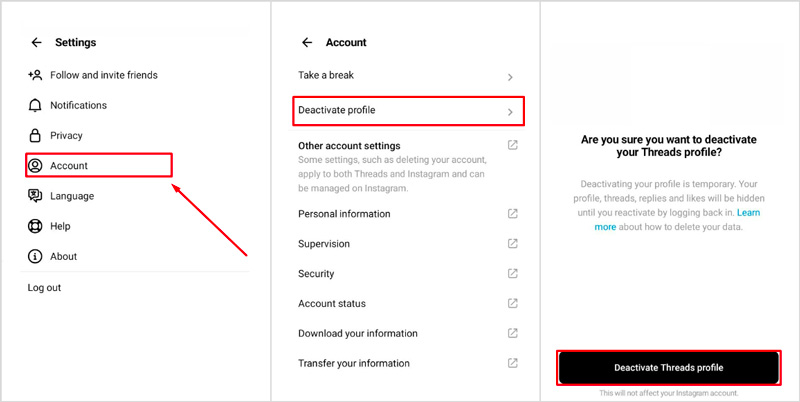
Task: Click the About info circle icon
Action: pos(35,257)
